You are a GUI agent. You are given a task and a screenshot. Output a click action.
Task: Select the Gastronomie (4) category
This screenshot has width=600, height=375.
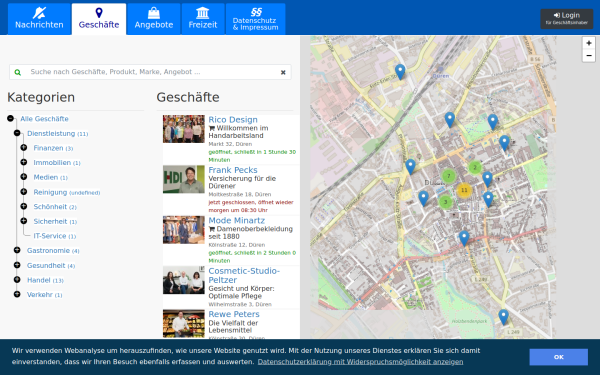53,251
